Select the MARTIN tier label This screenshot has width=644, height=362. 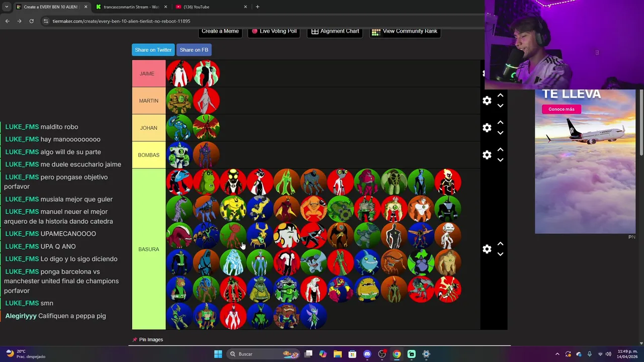pos(148,101)
